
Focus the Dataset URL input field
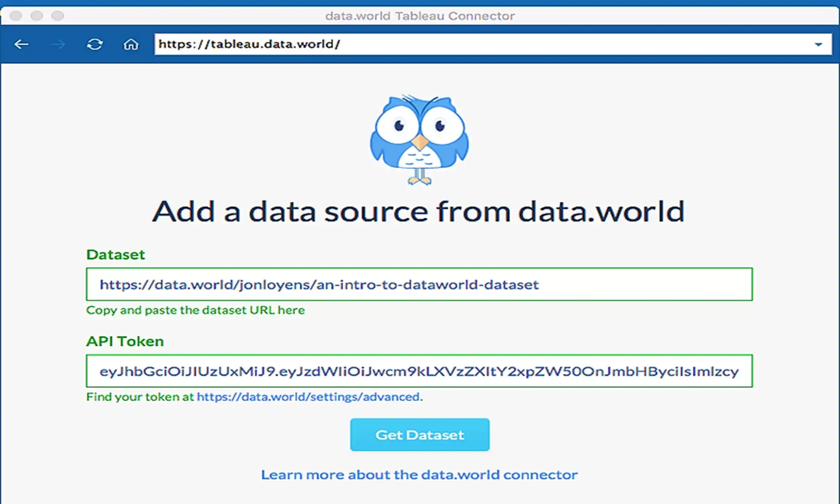click(x=419, y=284)
